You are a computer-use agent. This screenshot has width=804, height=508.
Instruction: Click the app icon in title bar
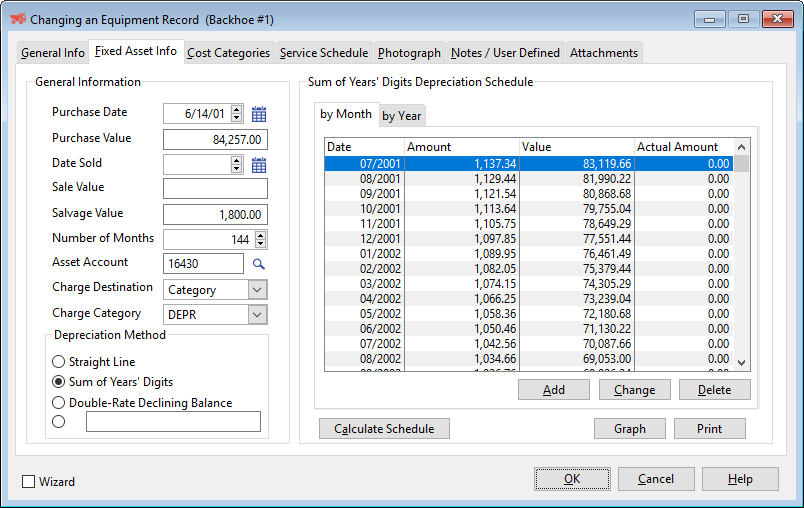tap(17, 19)
